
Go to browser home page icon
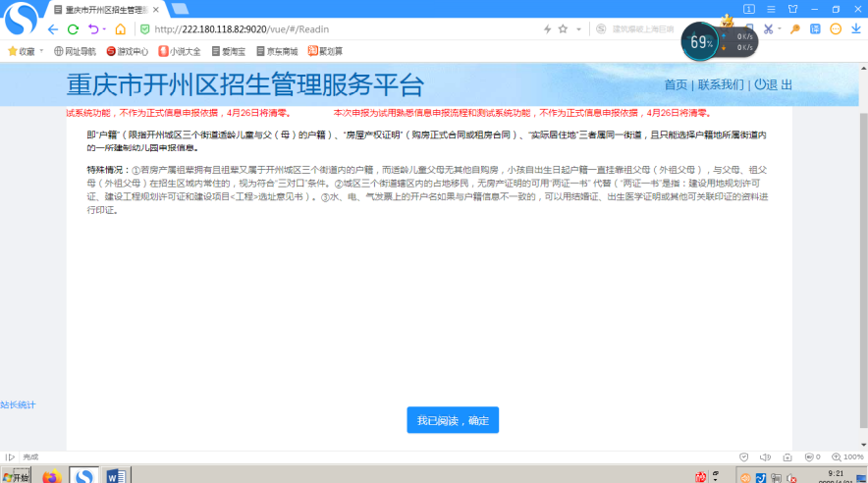(120, 29)
